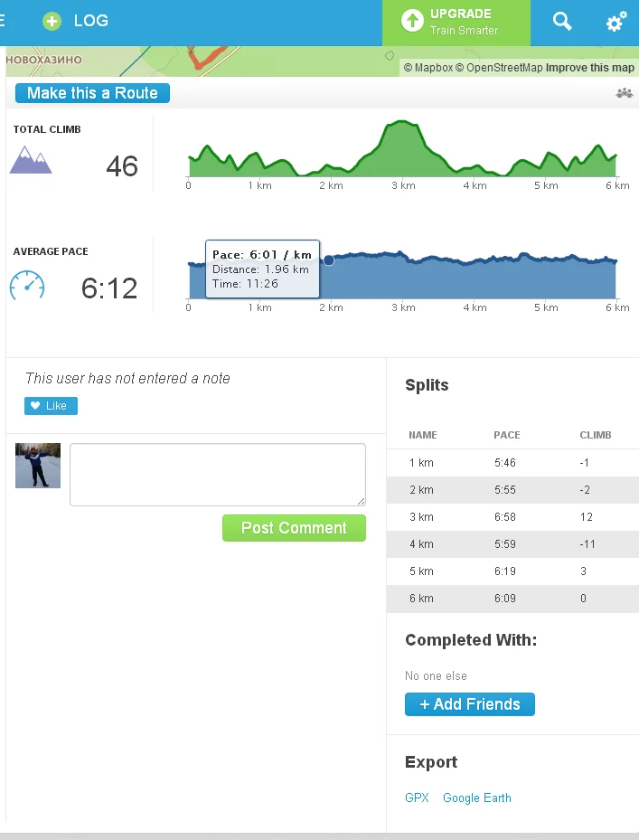Click the NAME column header in Splits
Viewport: 639px width, 840px height.
coord(423,435)
